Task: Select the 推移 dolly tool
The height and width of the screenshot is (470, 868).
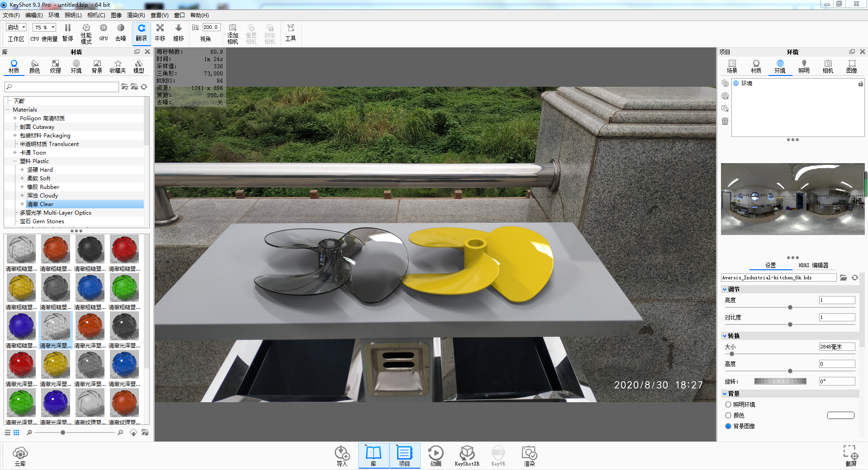Action: (179, 33)
